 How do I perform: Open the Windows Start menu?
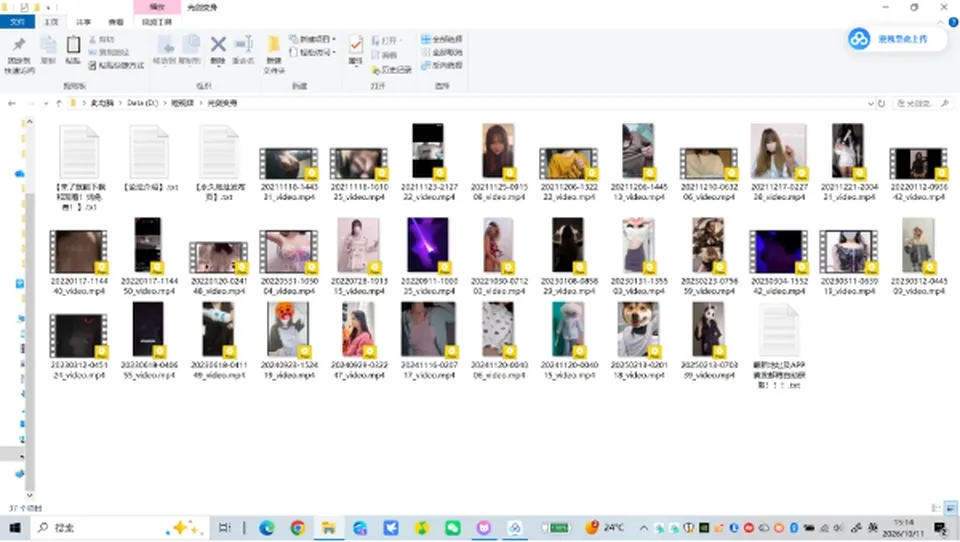click(x=15, y=527)
